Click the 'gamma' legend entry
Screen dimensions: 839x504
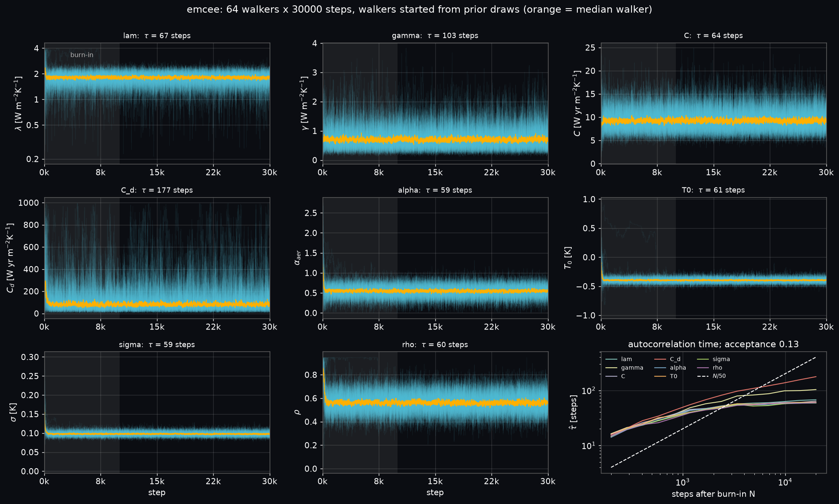(x=625, y=368)
